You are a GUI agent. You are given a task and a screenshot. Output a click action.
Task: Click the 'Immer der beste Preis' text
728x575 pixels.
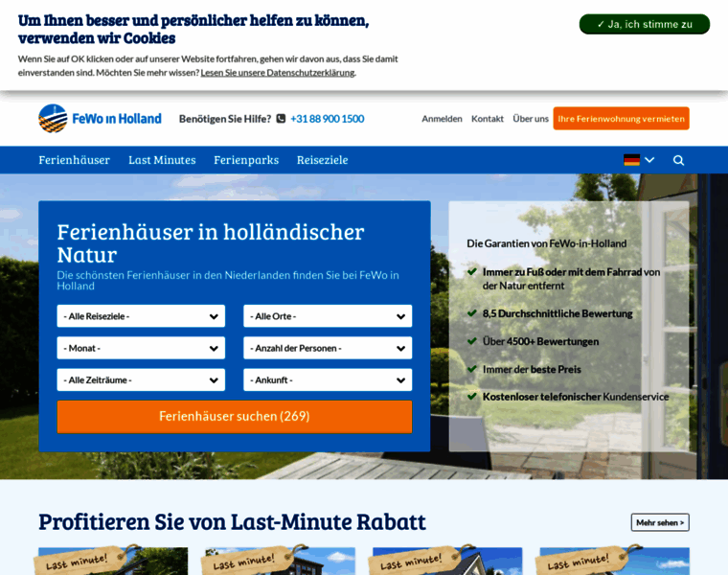[532, 370]
